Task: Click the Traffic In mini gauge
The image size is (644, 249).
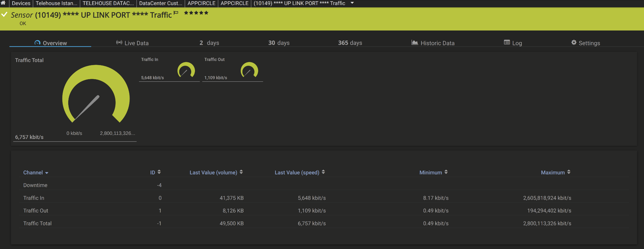Action: click(x=186, y=70)
